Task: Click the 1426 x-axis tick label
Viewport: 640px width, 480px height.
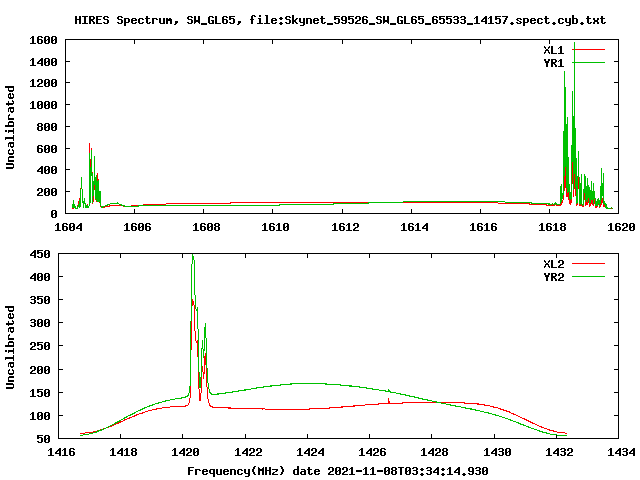Action: tap(372, 452)
